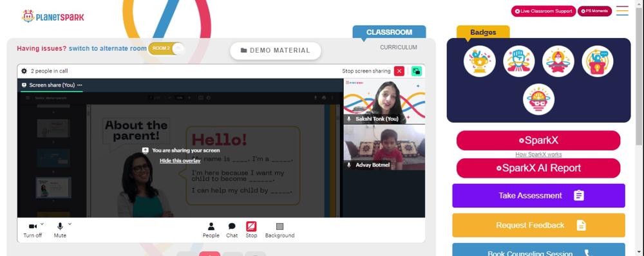The height and width of the screenshot is (256, 644).
Task: Toggle the ROOM 2 switch
Action: [x=166, y=48]
